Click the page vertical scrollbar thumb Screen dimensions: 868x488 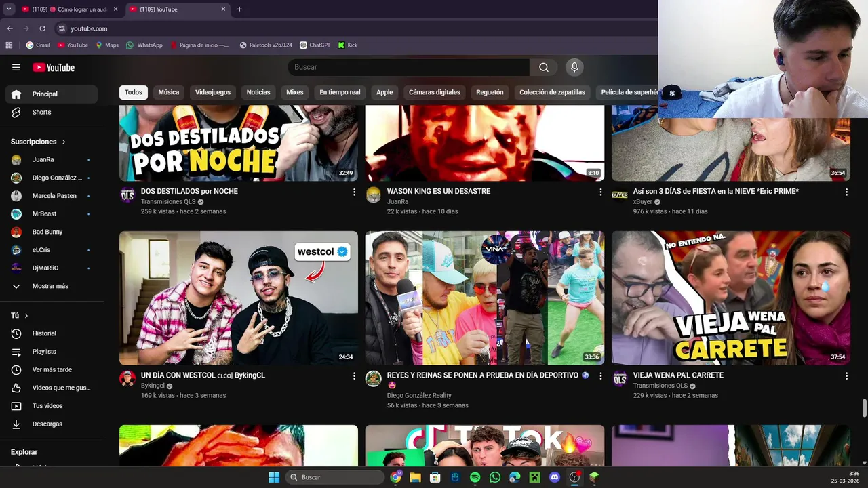coord(864,409)
